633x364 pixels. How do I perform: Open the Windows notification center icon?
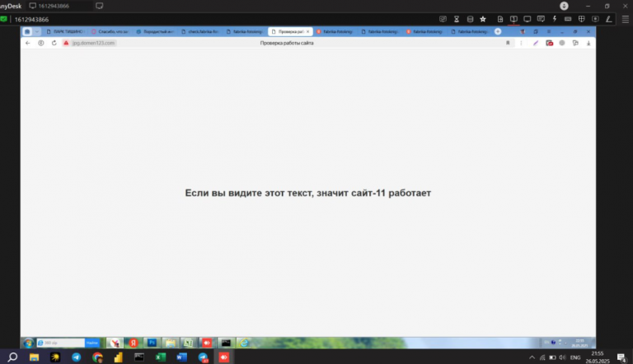621,357
